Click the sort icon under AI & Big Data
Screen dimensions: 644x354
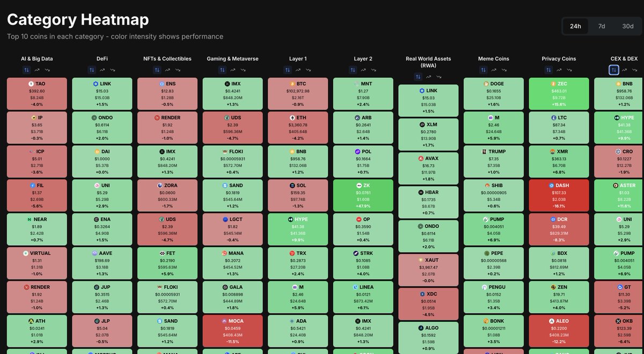(x=26, y=70)
